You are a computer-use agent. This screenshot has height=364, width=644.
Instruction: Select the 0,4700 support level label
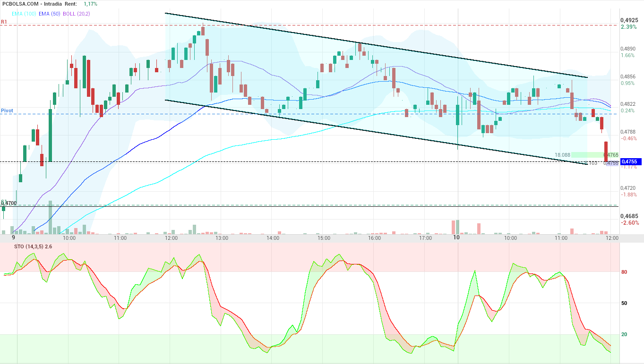(x=9, y=203)
